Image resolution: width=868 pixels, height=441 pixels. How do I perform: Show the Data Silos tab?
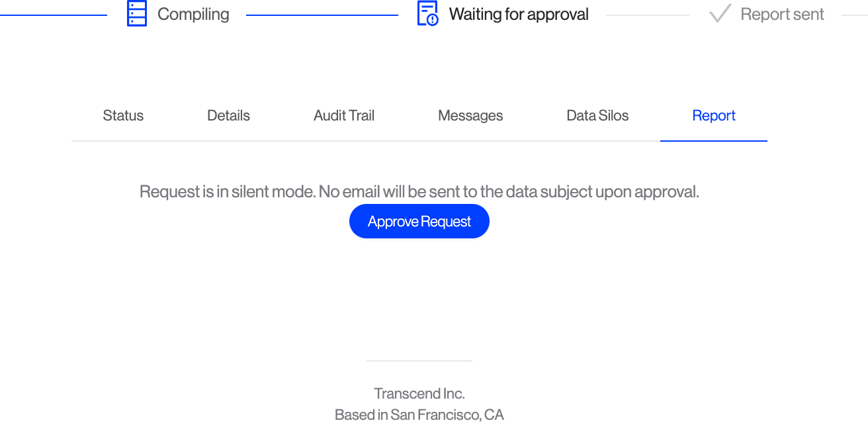tap(597, 116)
